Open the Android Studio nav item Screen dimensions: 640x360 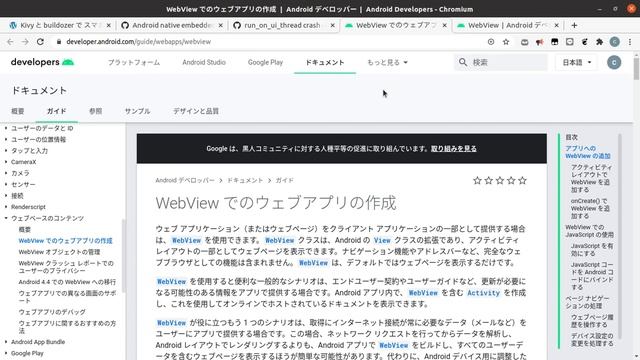pyautogui.click(x=204, y=62)
